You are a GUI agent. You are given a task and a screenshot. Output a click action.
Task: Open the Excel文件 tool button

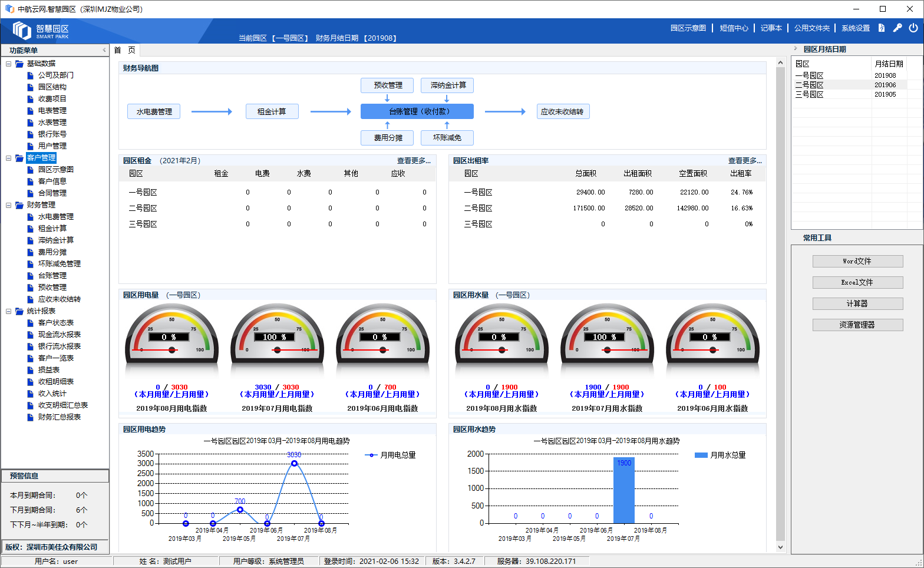coord(857,282)
